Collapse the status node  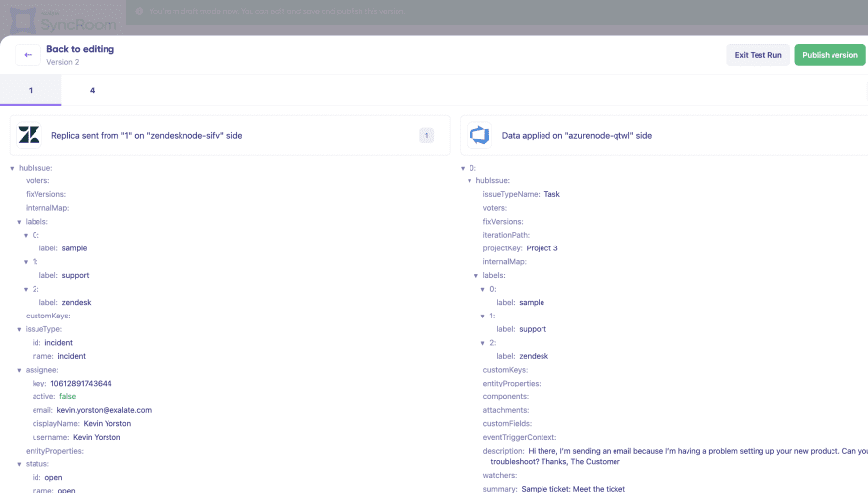click(19, 464)
